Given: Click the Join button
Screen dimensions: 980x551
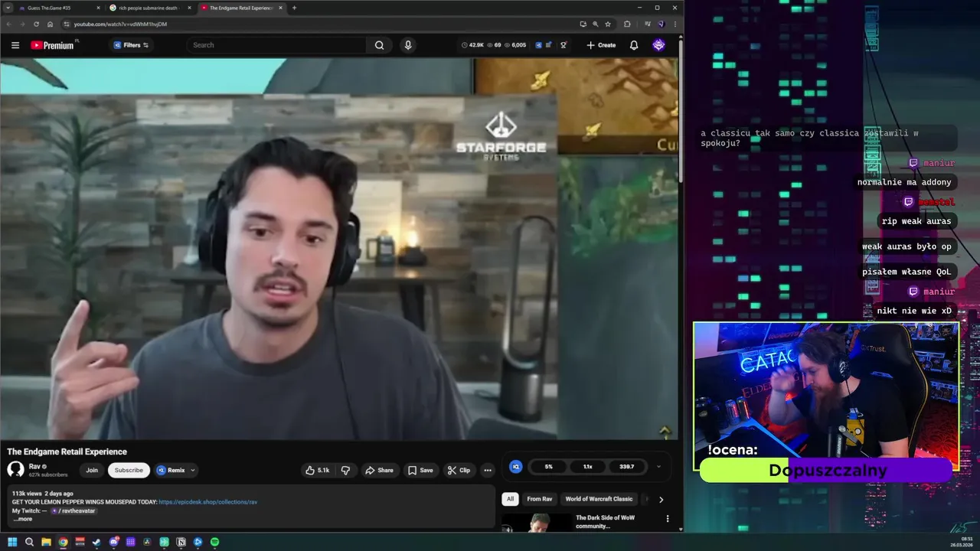Looking at the screenshot, I should [x=92, y=470].
